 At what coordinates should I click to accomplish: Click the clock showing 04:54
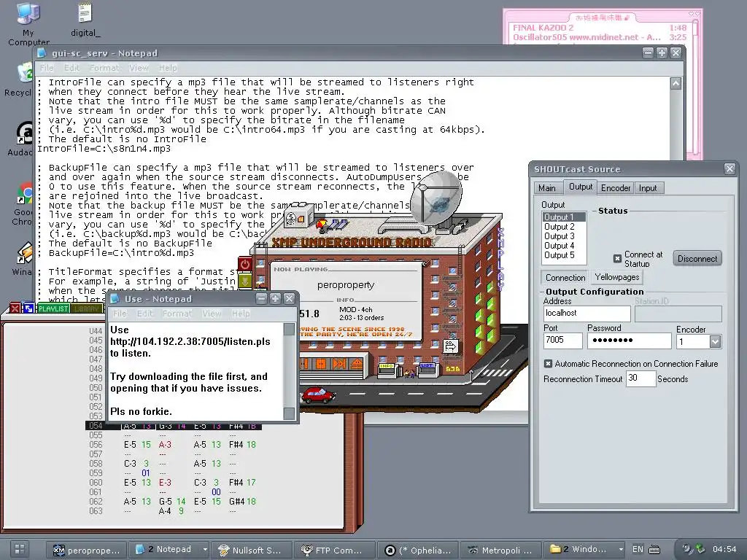point(724,549)
